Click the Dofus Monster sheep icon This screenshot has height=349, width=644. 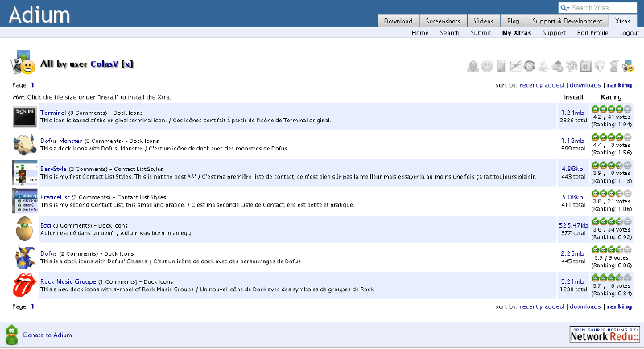[25, 145]
